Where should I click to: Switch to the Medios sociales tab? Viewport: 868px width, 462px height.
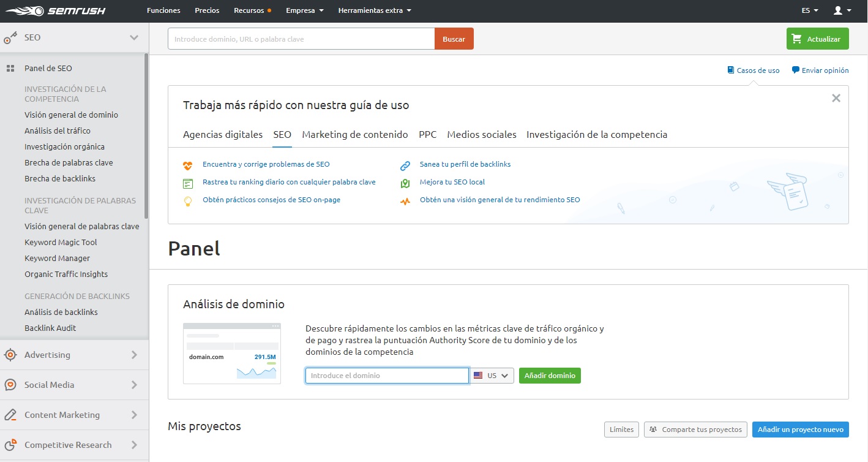pyautogui.click(x=482, y=135)
